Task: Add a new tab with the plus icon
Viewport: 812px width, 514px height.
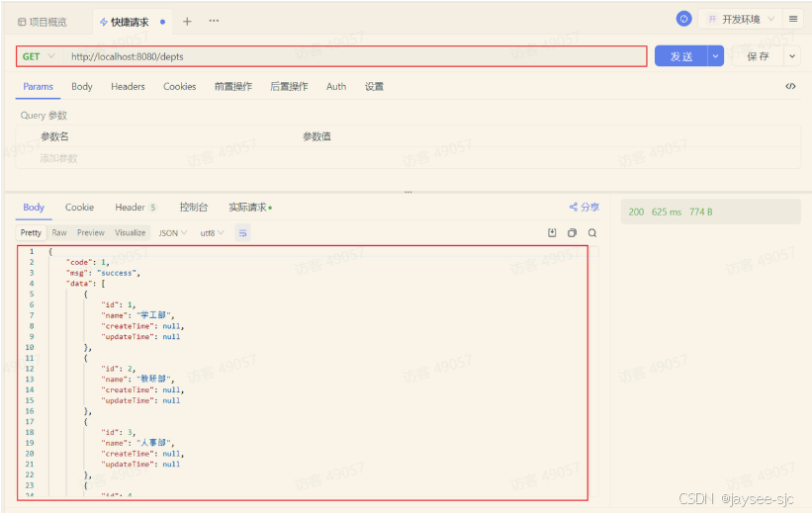Action: pos(187,21)
